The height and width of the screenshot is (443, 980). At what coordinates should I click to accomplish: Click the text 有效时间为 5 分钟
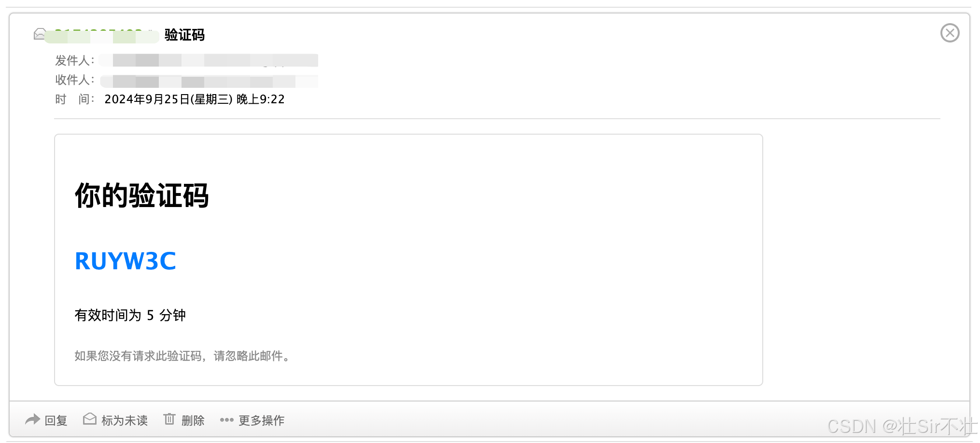click(130, 315)
